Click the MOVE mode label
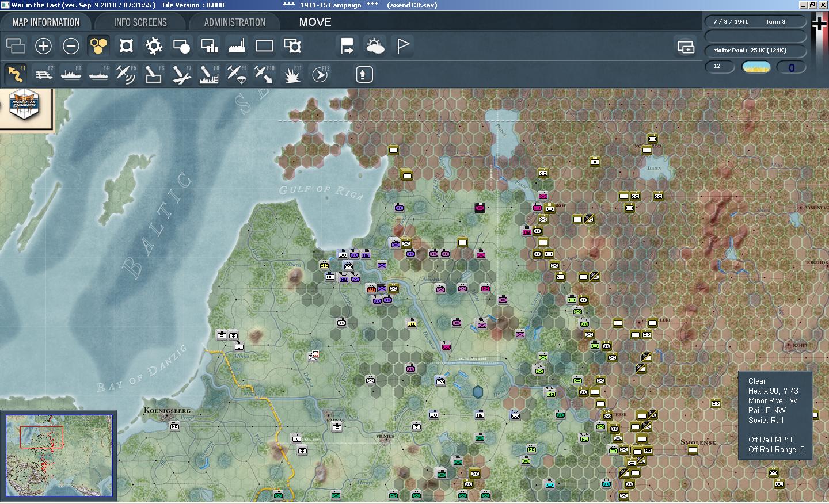 point(315,22)
